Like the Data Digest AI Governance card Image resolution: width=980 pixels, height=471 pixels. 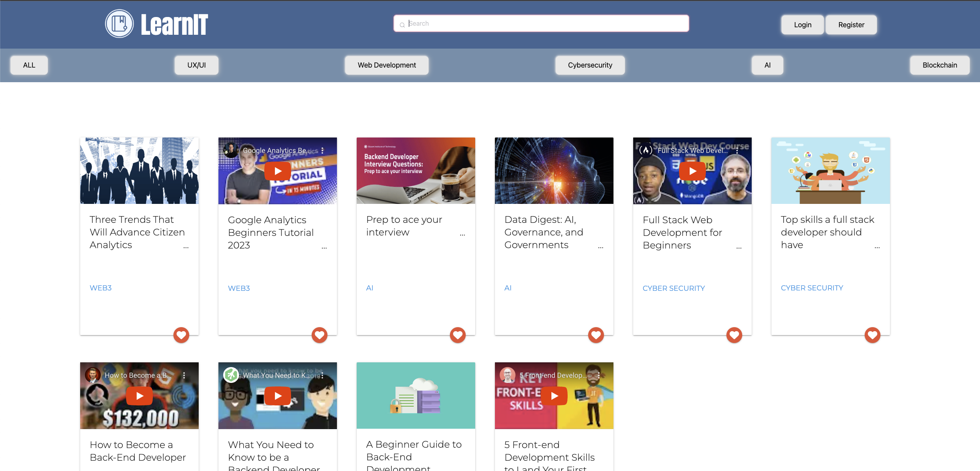[596, 335]
